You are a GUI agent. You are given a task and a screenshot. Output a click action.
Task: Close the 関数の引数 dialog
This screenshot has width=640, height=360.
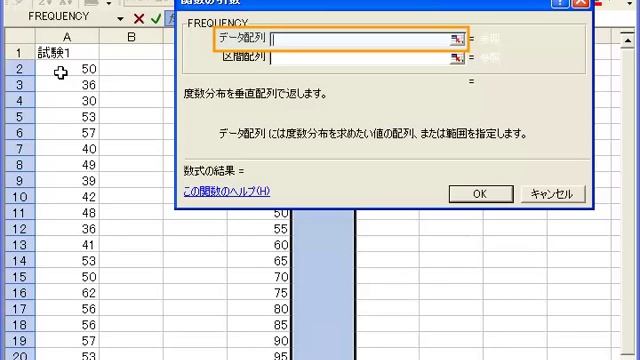[x=580, y=3]
